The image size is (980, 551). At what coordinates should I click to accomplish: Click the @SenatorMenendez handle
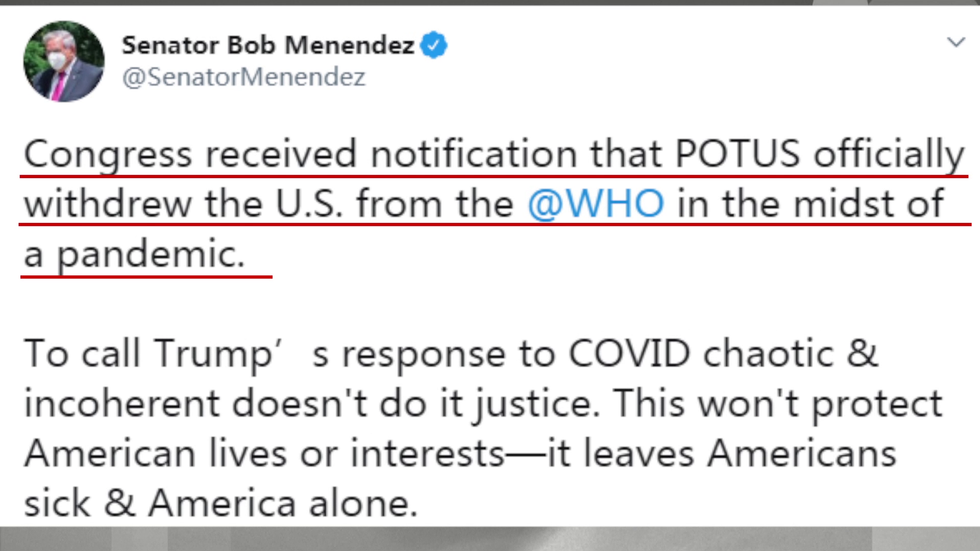pos(243,78)
